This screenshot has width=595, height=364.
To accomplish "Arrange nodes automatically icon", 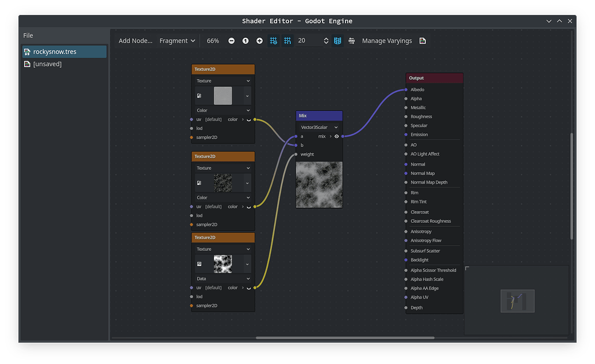I will [352, 41].
